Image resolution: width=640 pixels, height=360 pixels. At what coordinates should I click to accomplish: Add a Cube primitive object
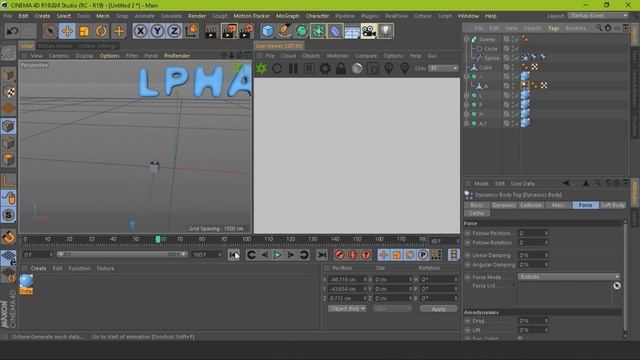pos(268,31)
